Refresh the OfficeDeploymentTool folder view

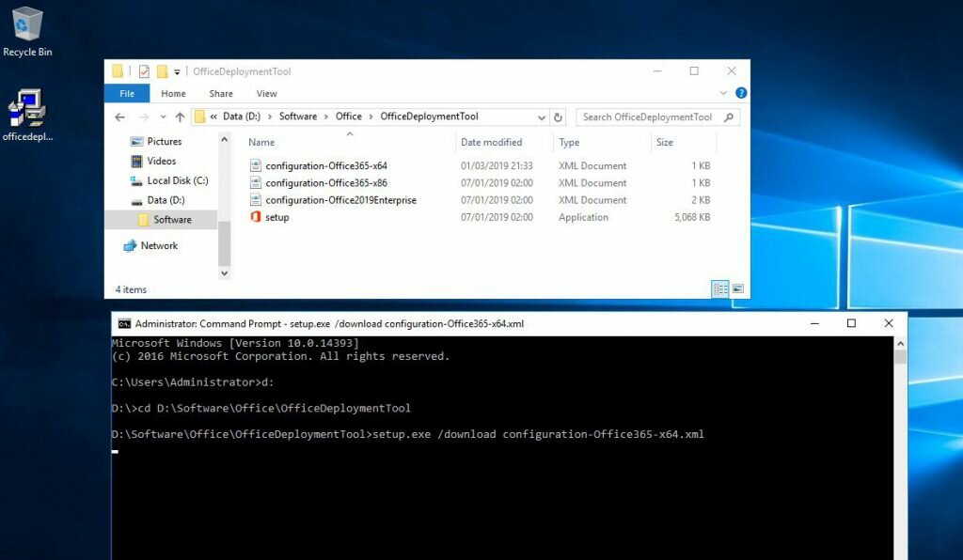tap(558, 117)
